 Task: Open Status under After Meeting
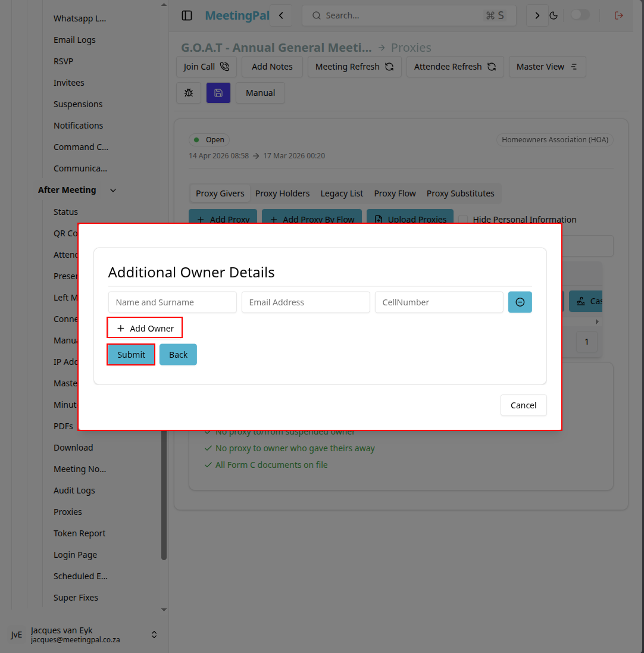pyautogui.click(x=65, y=212)
